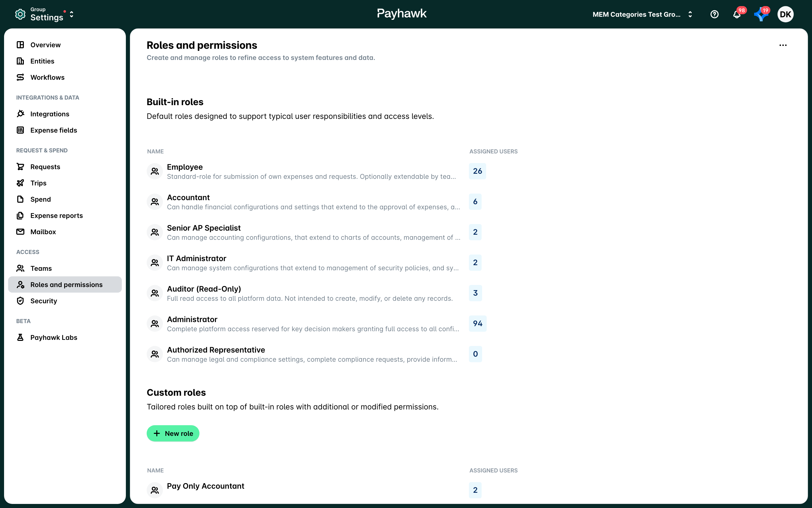Expand the Group Settings switcher arrows
Screen dimensions: 812x508
point(72,14)
